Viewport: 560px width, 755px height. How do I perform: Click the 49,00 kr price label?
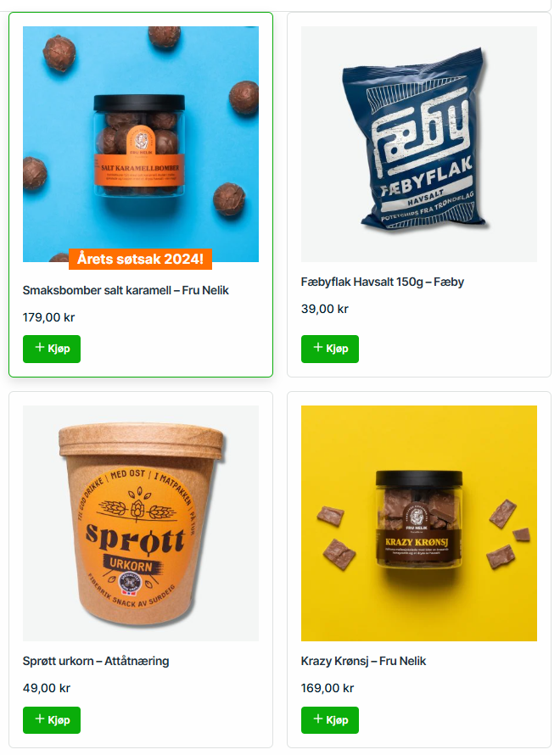click(x=47, y=689)
